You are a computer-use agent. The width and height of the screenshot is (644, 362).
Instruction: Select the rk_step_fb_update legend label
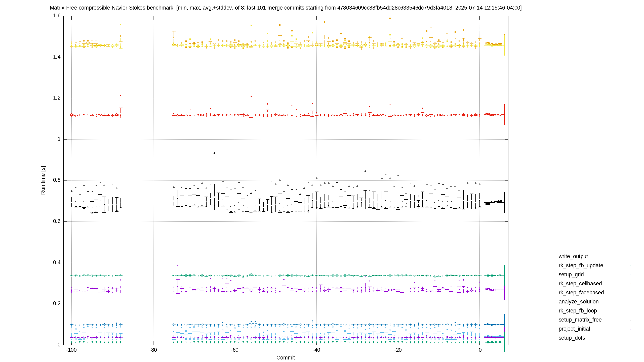pos(581,265)
